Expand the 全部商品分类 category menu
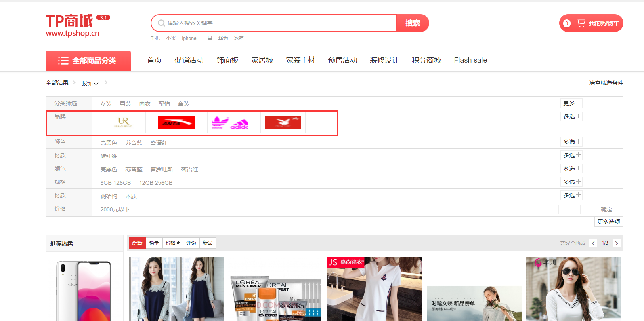 88,61
